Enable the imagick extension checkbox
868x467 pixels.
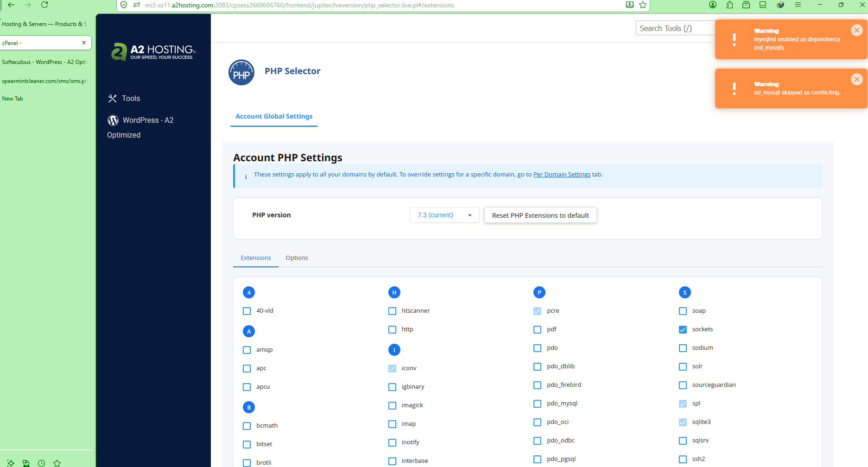tap(393, 405)
